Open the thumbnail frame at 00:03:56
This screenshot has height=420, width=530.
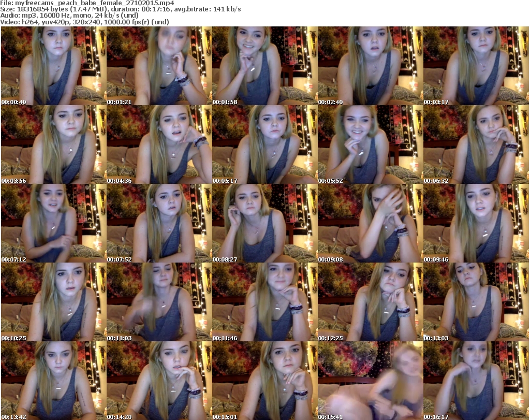click(x=53, y=144)
